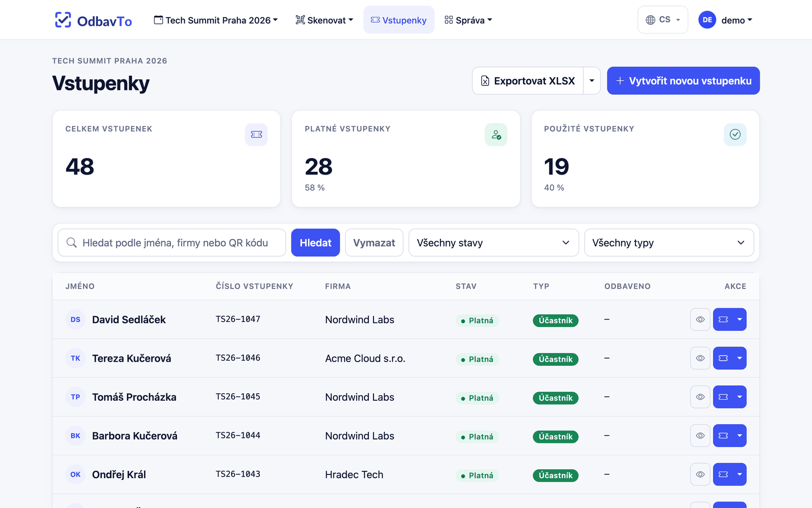Focus the search field for name or QR
This screenshot has height=508, width=812.
[x=172, y=243]
